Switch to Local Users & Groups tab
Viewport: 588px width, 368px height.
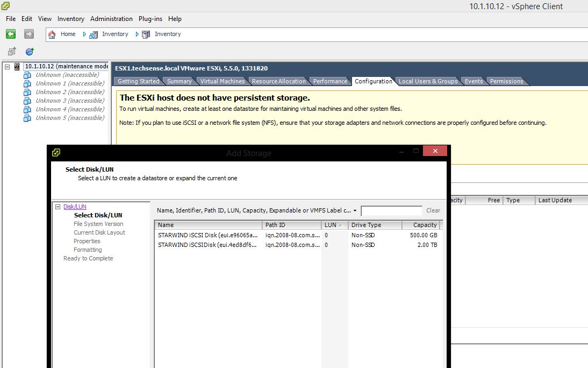coord(428,81)
